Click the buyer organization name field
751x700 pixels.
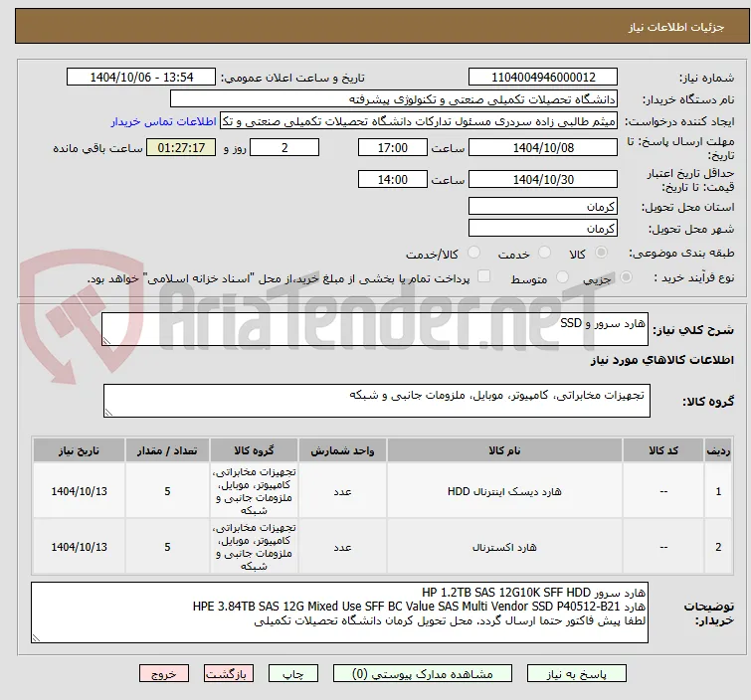click(x=394, y=99)
